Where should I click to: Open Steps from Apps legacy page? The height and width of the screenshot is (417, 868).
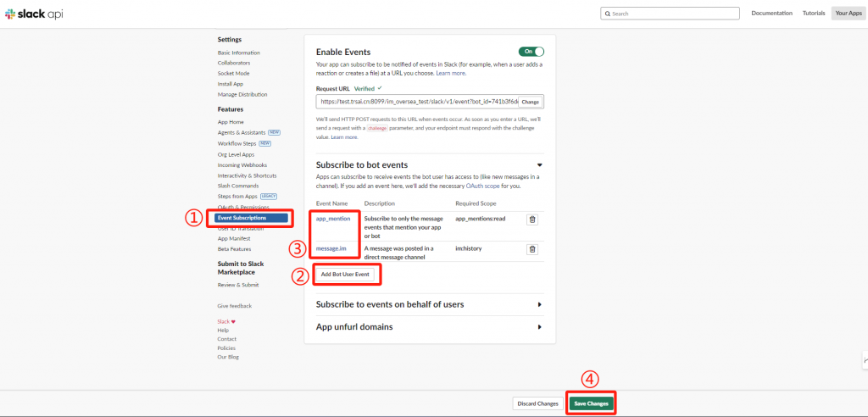click(237, 197)
